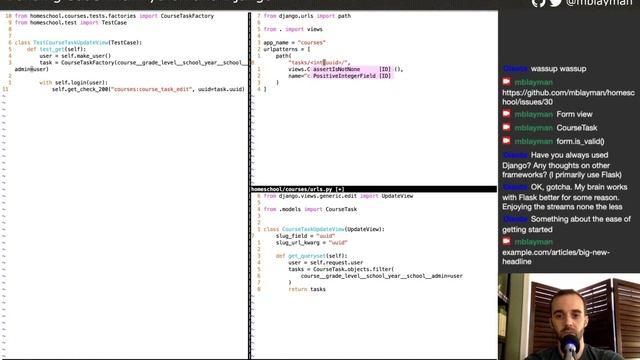Viewport: 640px width, 360px height.
Task: Click broadcaster badge on the "CourseTask" chat message
Action: point(506,127)
